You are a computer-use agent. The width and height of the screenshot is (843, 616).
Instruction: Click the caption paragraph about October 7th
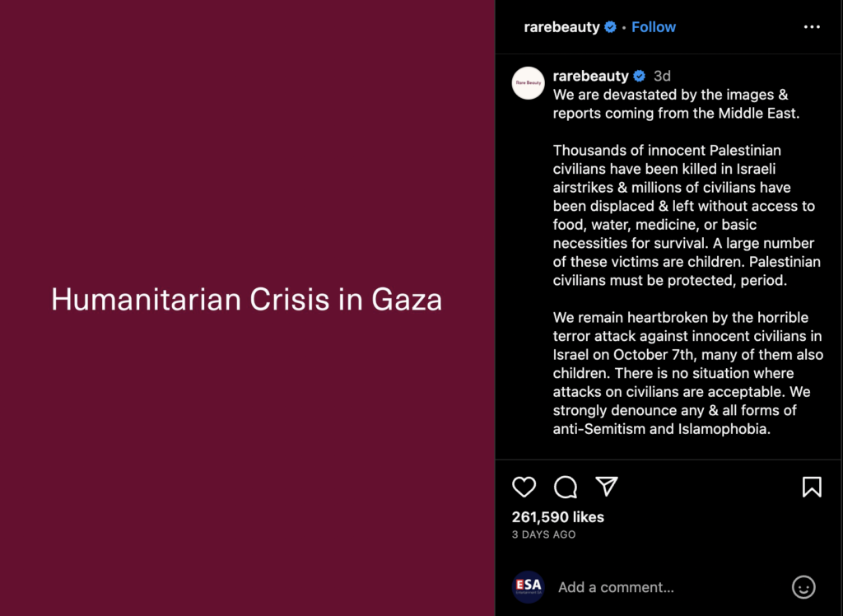pos(687,373)
